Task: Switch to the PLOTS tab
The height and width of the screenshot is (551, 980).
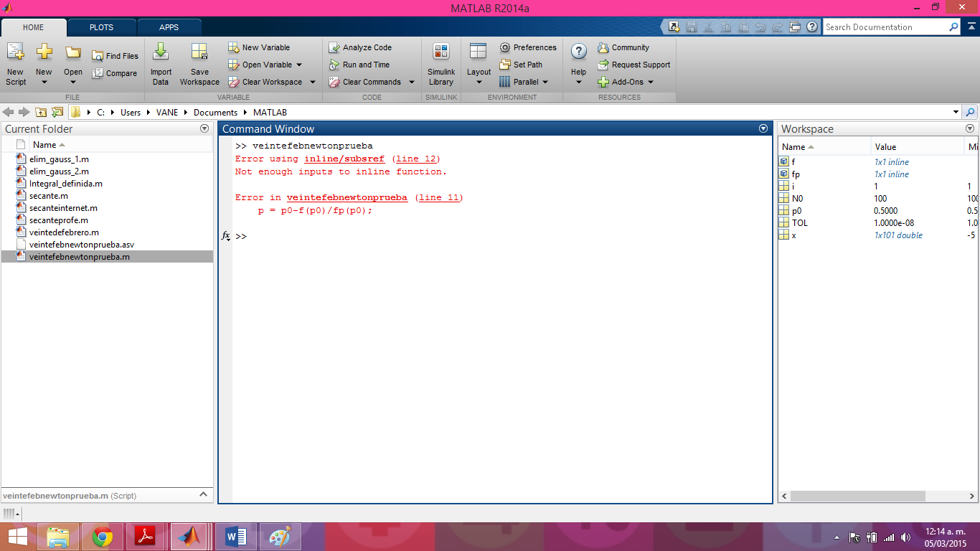Action: pyautogui.click(x=101, y=27)
